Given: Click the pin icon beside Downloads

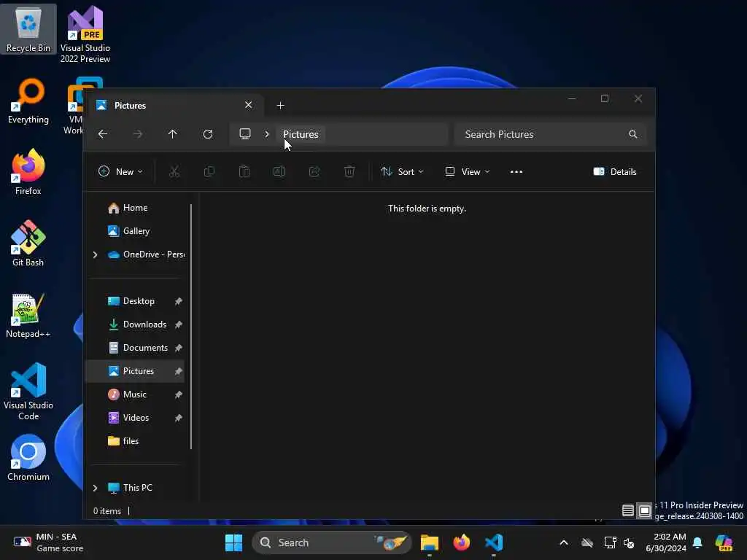Looking at the screenshot, I should pos(178,324).
